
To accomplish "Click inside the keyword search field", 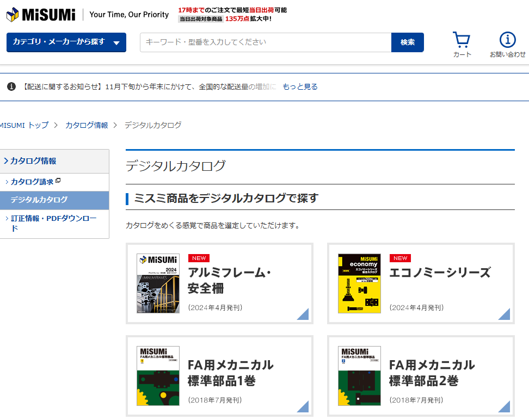I will [x=261, y=42].
